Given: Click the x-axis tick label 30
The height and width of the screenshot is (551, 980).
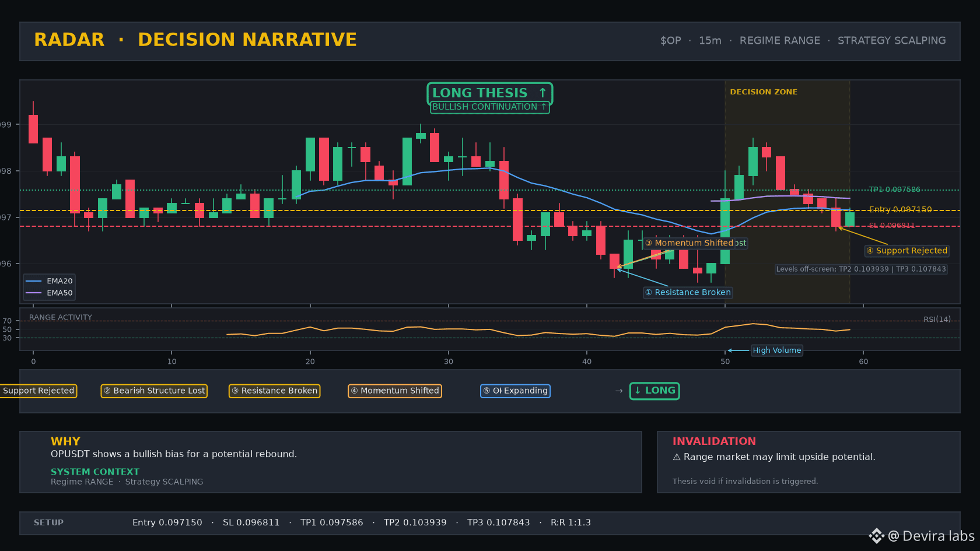Looking at the screenshot, I should (448, 362).
